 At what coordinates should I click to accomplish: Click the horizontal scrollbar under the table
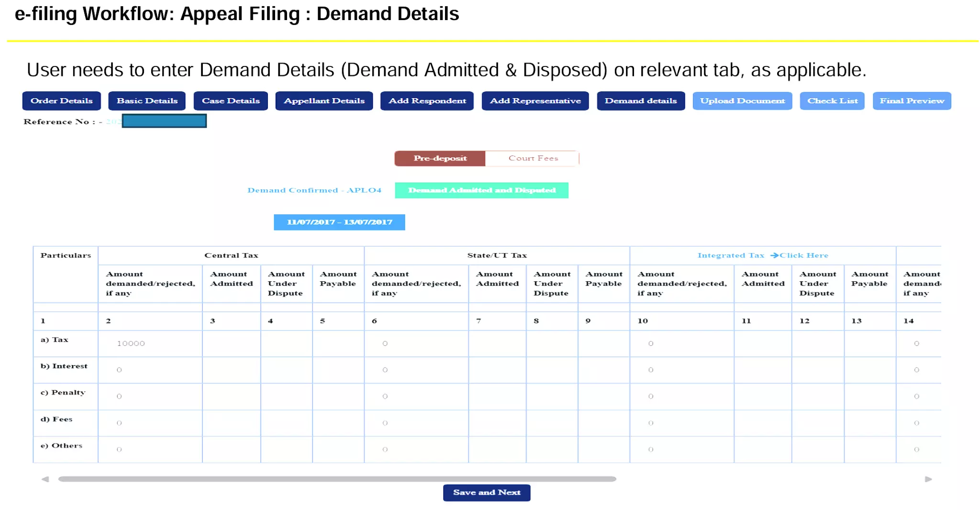click(x=337, y=479)
